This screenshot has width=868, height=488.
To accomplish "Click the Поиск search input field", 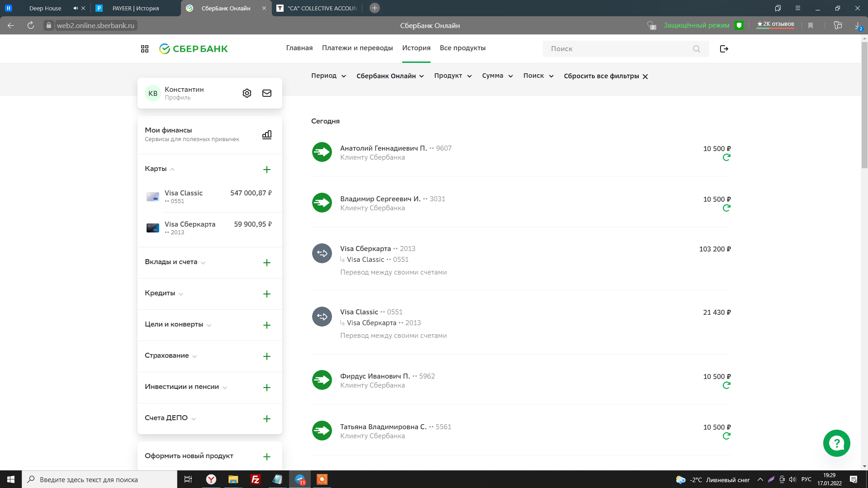I will (x=620, y=49).
